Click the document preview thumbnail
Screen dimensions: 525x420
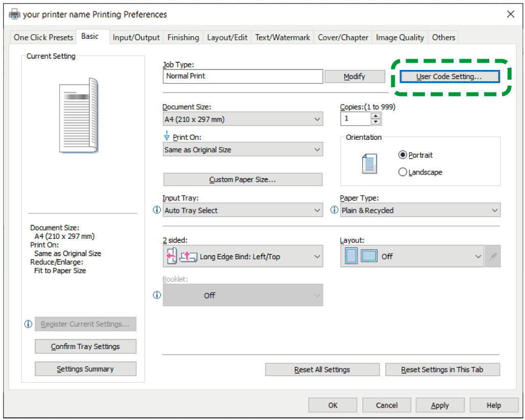click(79, 115)
